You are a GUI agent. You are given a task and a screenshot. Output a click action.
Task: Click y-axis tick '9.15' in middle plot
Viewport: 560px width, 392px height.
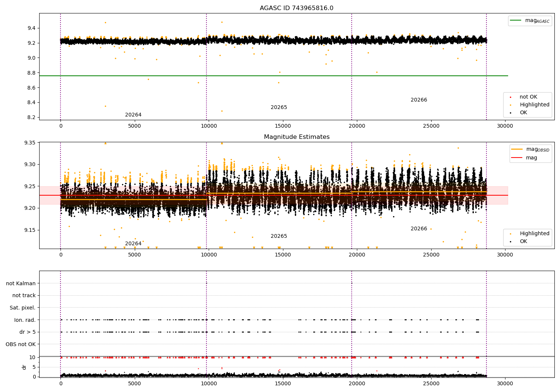30,230
